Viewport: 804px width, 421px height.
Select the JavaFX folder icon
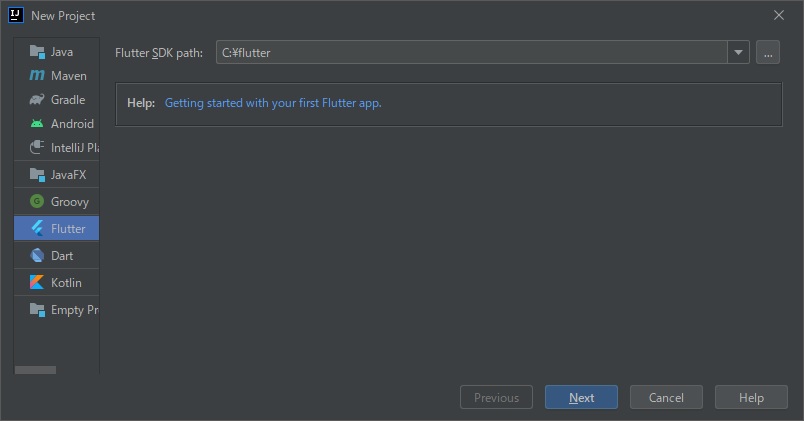point(37,174)
